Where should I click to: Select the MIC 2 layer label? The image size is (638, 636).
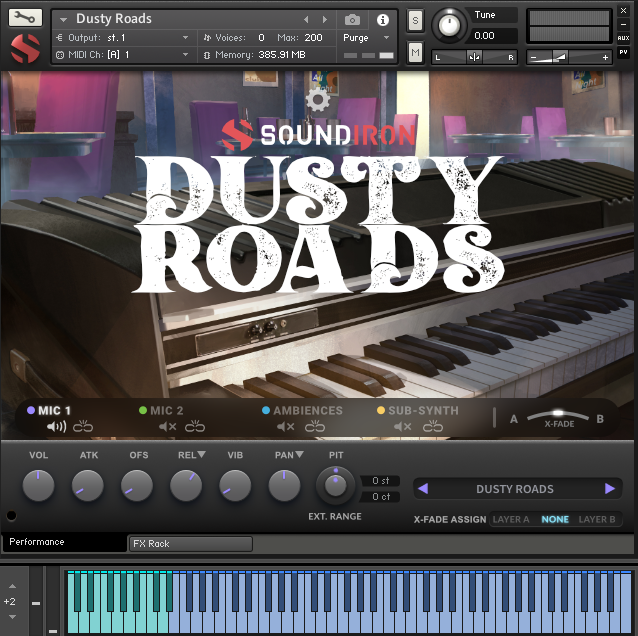166,411
